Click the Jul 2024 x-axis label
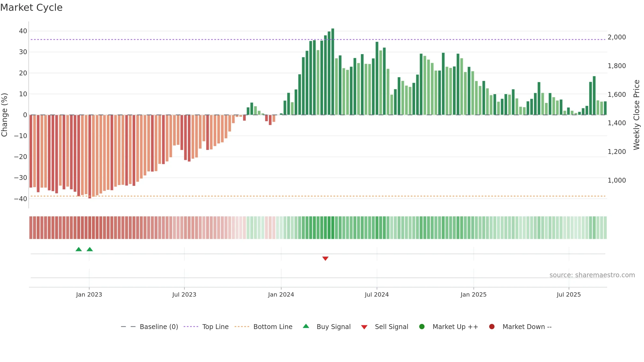This screenshot has width=644, height=362. pyautogui.click(x=377, y=294)
